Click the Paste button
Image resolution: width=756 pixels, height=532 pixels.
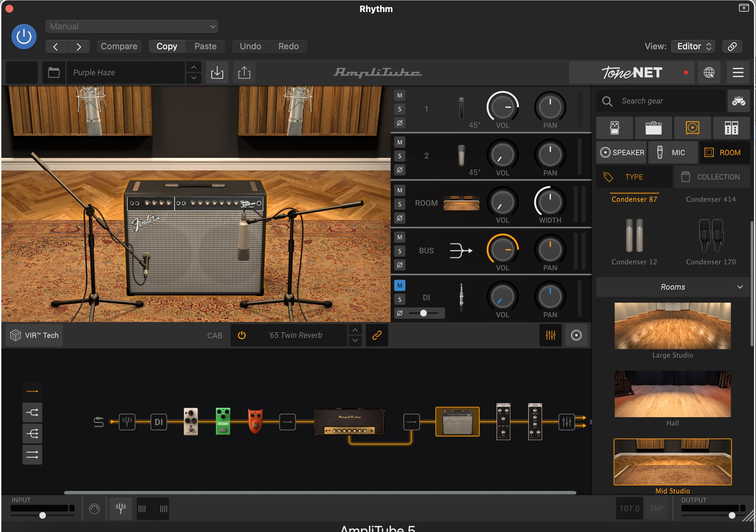point(205,46)
